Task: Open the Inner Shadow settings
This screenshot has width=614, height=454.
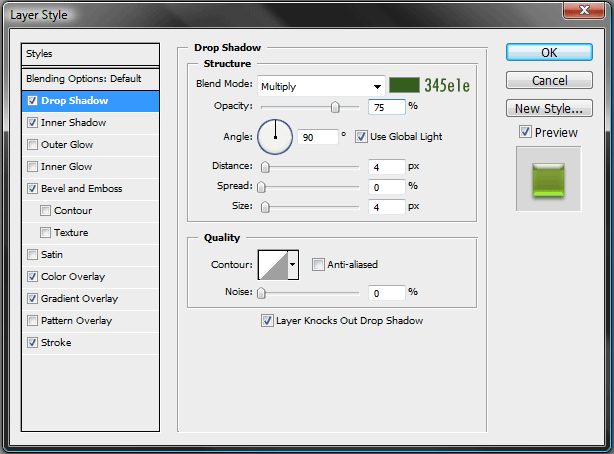Action: point(73,123)
